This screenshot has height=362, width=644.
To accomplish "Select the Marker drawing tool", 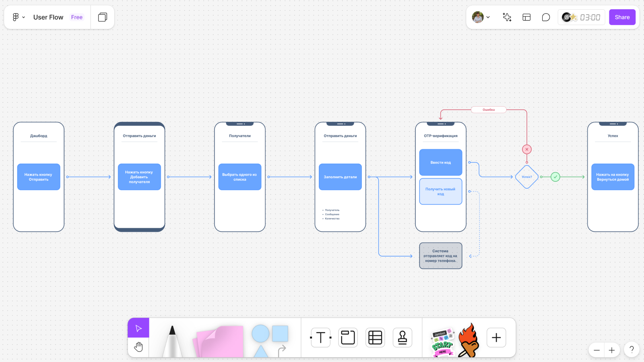I will pos(172,340).
